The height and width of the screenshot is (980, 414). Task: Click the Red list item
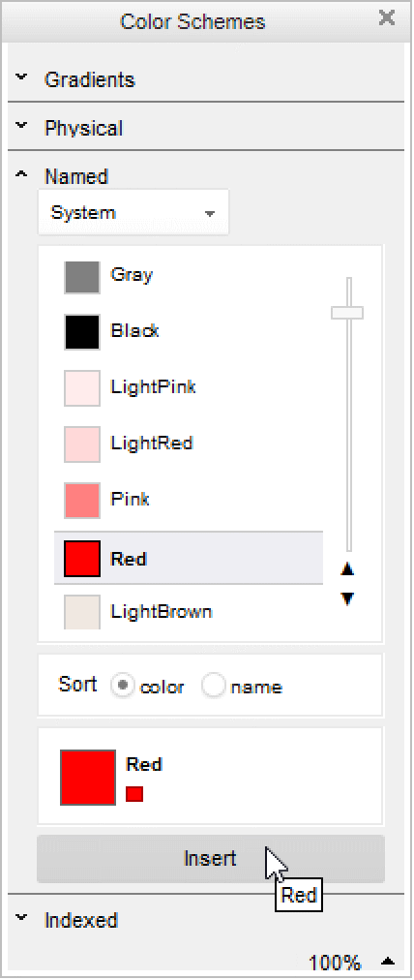tap(189, 558)
